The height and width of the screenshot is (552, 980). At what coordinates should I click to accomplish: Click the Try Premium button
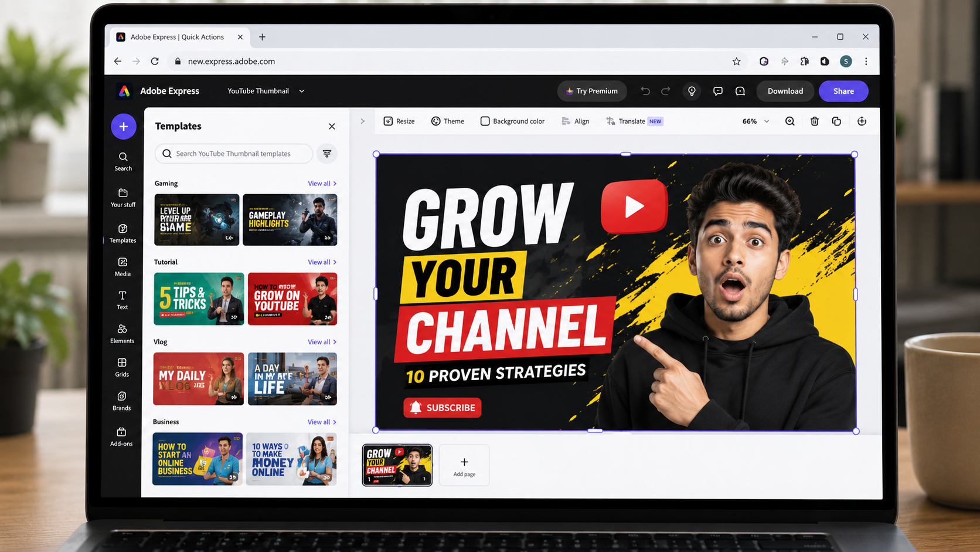[592, 91]
